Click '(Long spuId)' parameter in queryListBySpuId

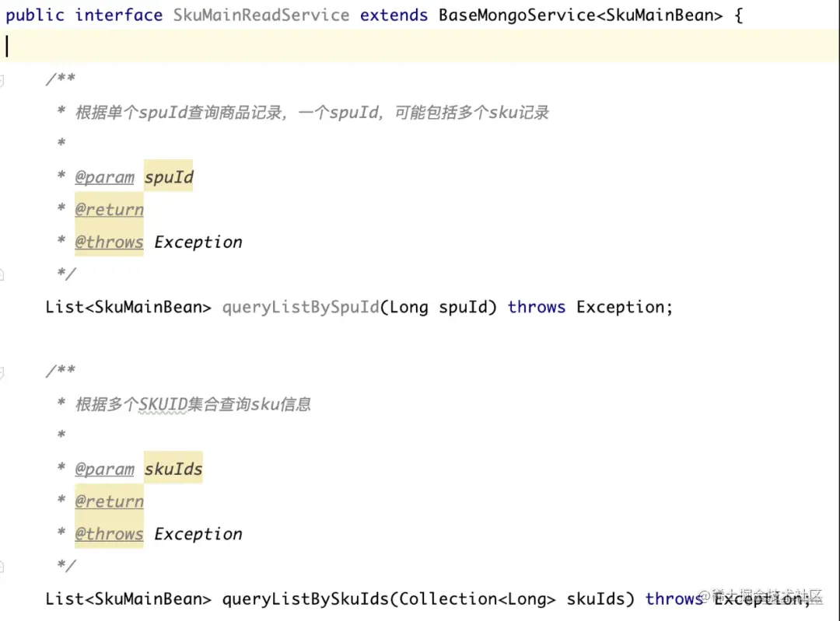(x=438, y=307)
